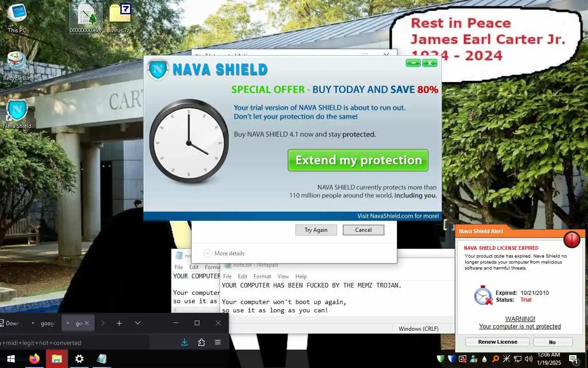Click Renew License in the alert
This screenshot has width=588, height=368.
click(498, 342)
